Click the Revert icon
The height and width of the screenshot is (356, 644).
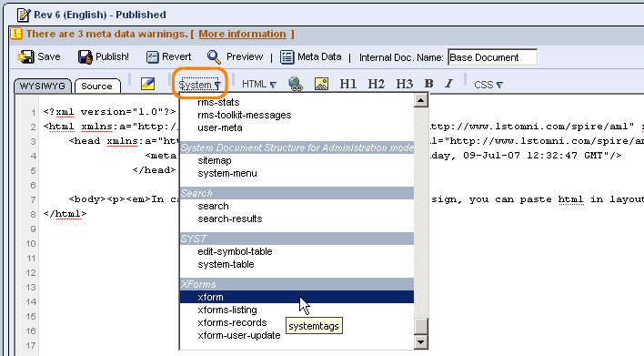[153, 56]
